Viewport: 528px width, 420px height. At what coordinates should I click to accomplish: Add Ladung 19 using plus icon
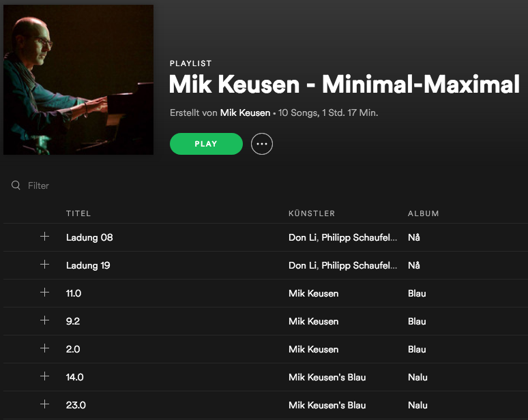point(44,265)
